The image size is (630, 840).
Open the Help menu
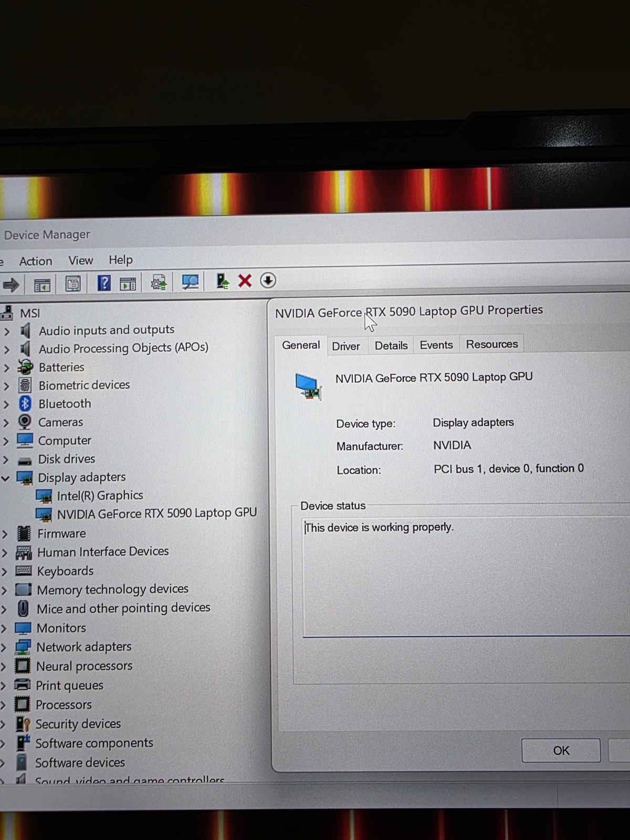click(121, 259)
